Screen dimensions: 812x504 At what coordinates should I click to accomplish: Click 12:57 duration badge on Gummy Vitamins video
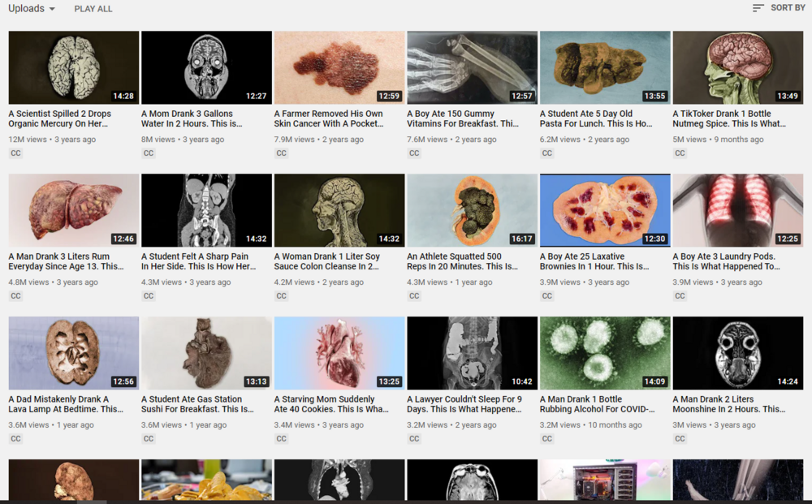click(x=521, y=96)
